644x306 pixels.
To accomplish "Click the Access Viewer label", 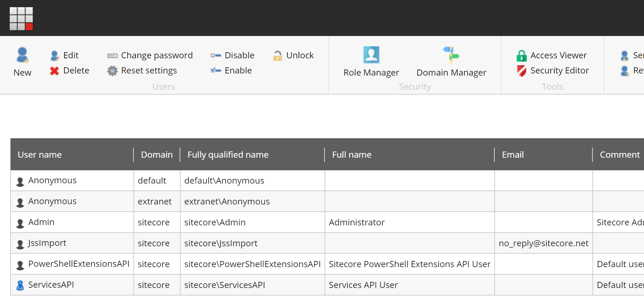I will [x=559, y=55].
